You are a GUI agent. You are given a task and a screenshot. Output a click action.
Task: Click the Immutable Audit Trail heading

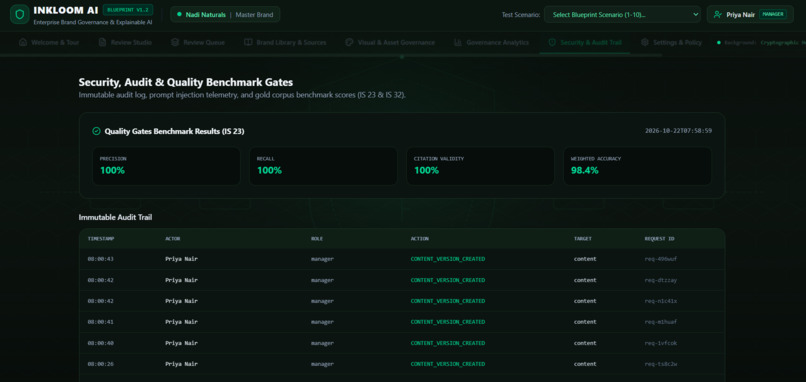115,217
